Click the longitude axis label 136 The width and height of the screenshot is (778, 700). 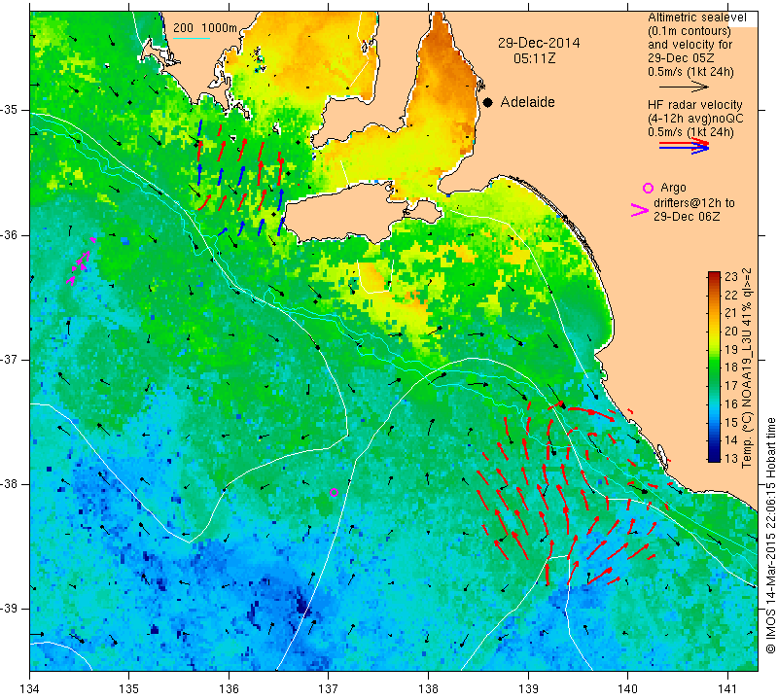tap(229, 689)
